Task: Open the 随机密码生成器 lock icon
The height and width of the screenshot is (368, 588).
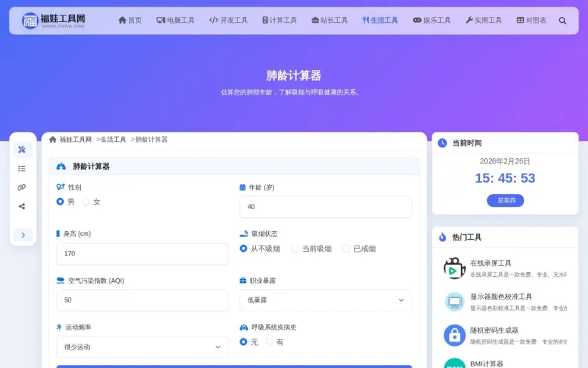Action: coord(454,335)
